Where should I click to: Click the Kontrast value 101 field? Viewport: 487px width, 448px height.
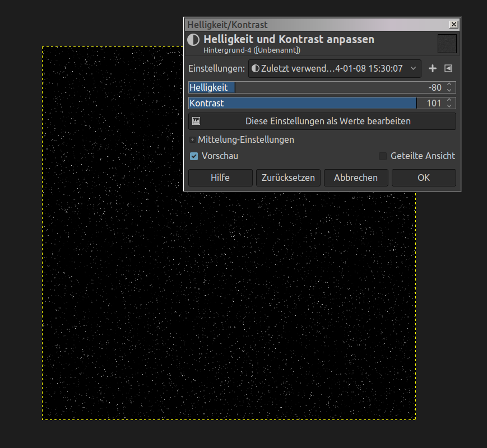tap(434, 103)
